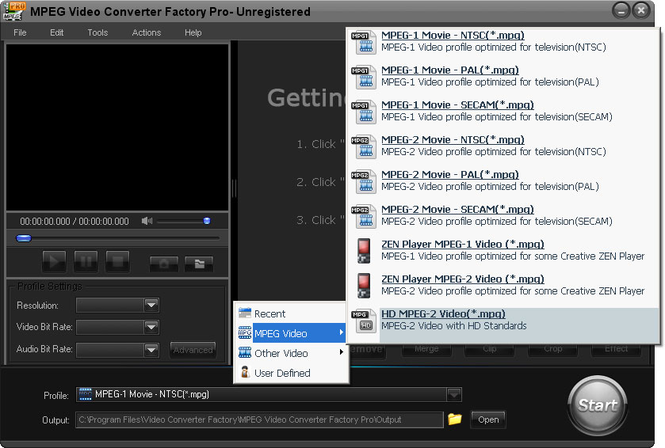Click the preview panel splitter handle
Screen dimensions: 665x448
coord(234,188)
